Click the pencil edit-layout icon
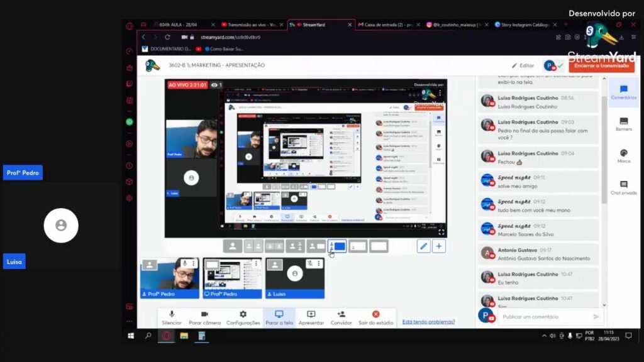The image size is (644, 362). click(x=424, y=246)
